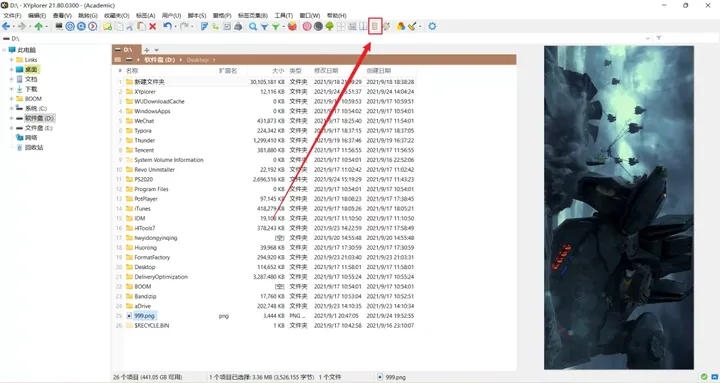Viewport: 720px width, 383px height.
Task: Open the 查看(V) menu
Action: coord(62,16)
